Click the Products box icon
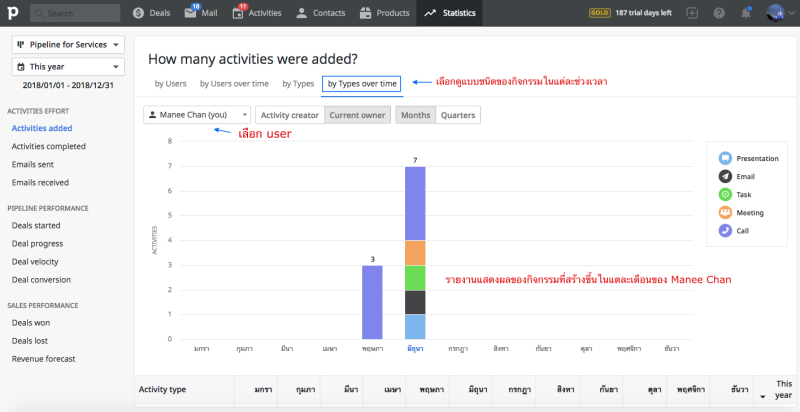This screenshot has width=800, height=412. point(365,13)
